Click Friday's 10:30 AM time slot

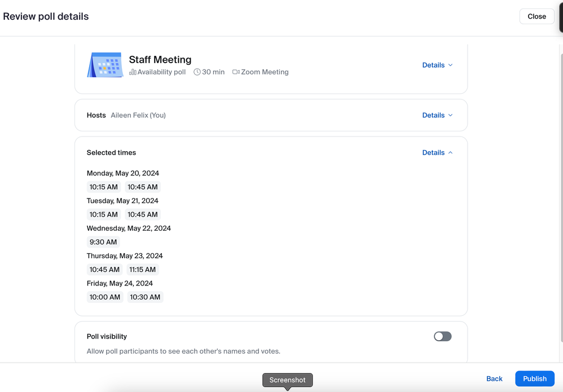pyautogui.click(x=145, y=297)
